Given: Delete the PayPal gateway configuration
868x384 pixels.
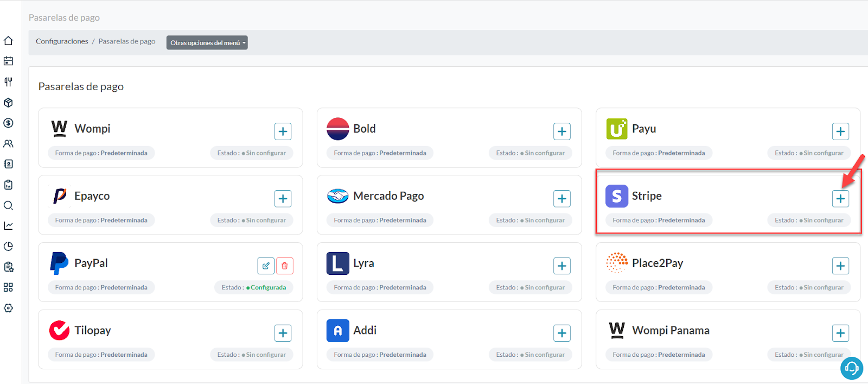Looking at the screenshot, I should click(285, 266).
